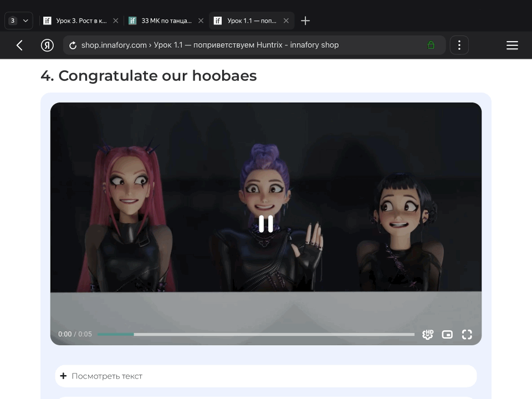
Task: Open the Yandex home button
Action: [x=47, y=45]
